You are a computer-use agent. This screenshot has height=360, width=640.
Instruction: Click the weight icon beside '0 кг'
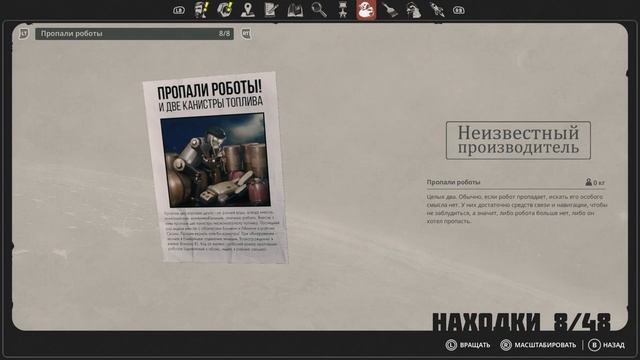588,182
